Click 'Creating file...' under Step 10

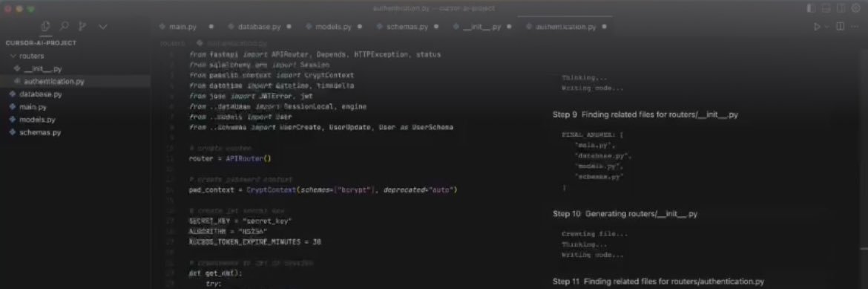pyautogui.click(x=594, y=233)
